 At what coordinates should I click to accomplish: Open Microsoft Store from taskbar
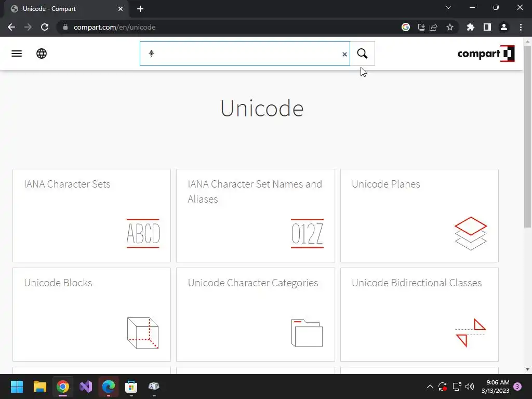coord(131,387)
